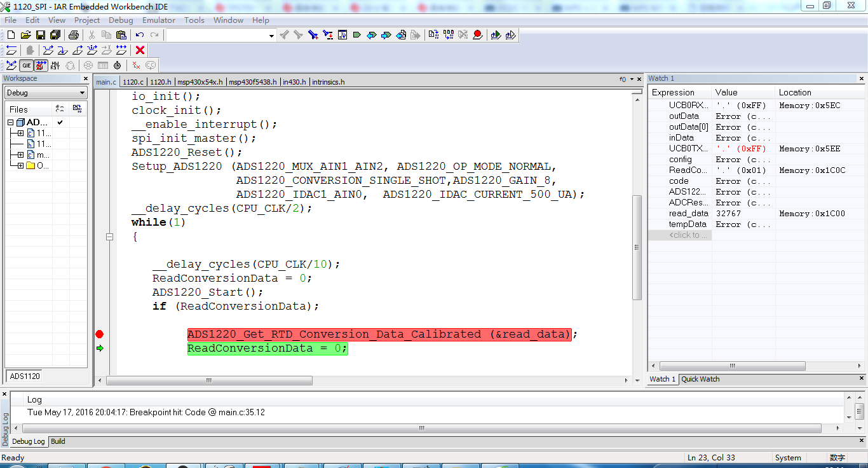868x468 pixels.
Task: Click the HW RST hardware reset icon
Action: click(55, 65)
